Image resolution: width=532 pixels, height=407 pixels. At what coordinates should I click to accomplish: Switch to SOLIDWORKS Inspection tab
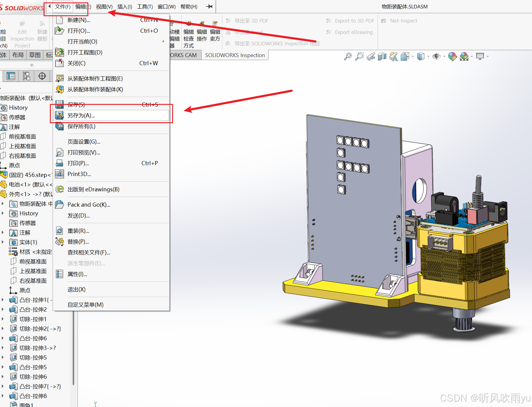pos(235,55)
